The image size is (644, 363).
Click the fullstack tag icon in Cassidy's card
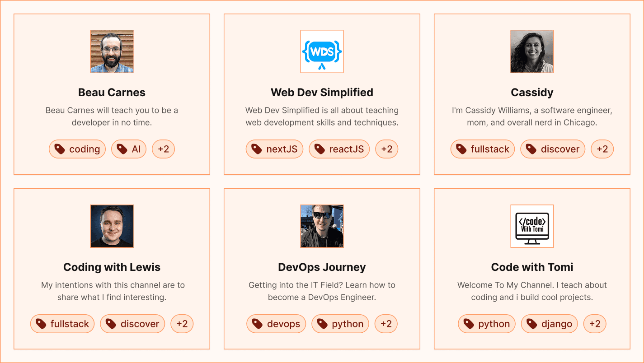coord(461,149)
